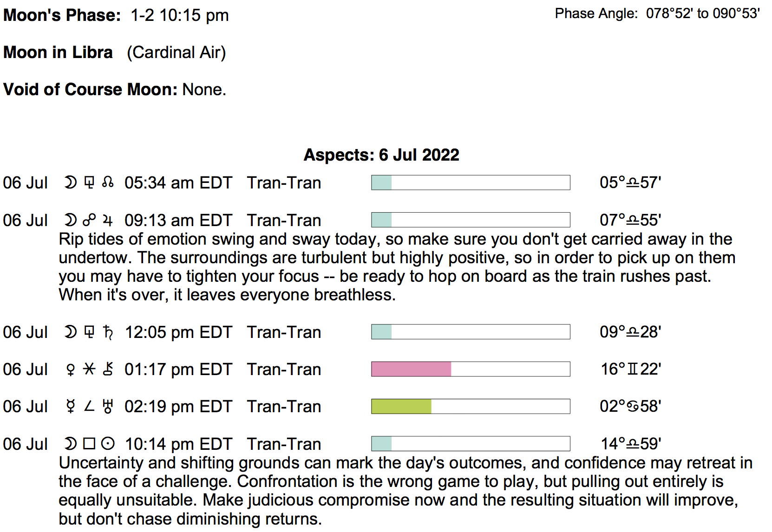
Task: Click the Gemini sign glyph in 16°22'
Action: [633, 370]
